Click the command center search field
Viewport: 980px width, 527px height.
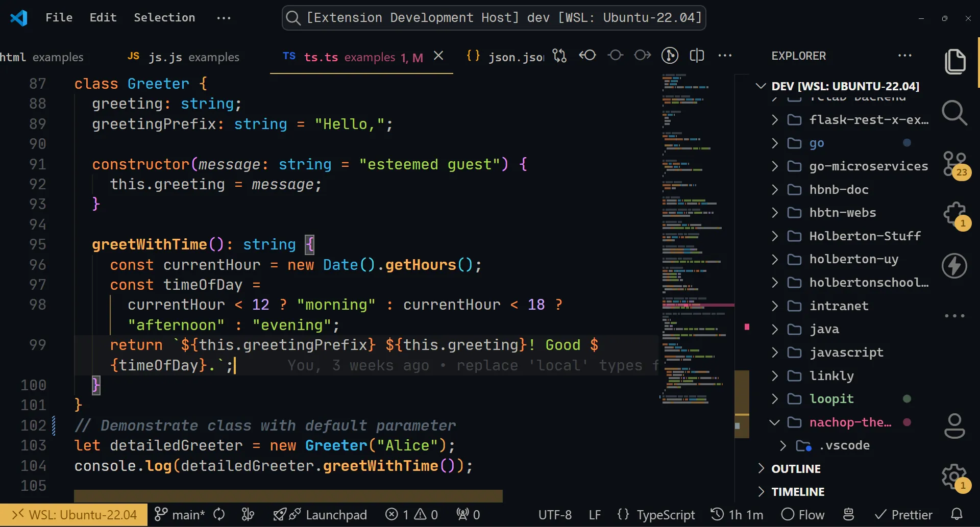click(494, 18)
